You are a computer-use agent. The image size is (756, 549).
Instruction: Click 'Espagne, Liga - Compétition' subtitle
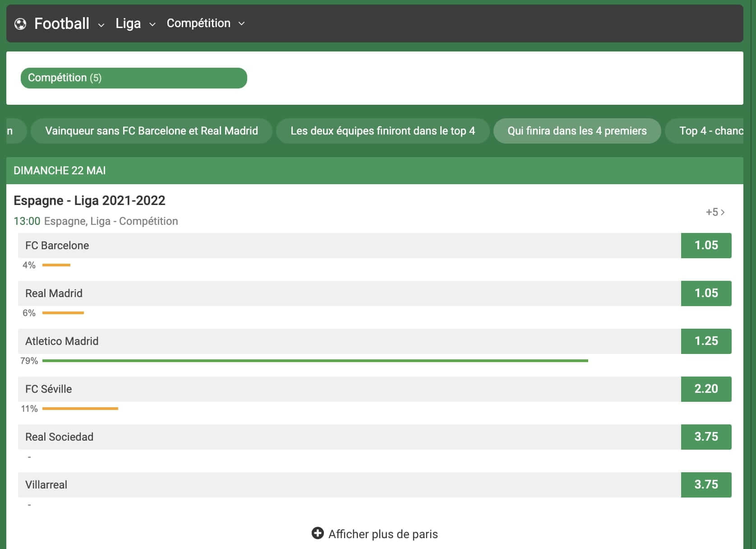point(111,221)
